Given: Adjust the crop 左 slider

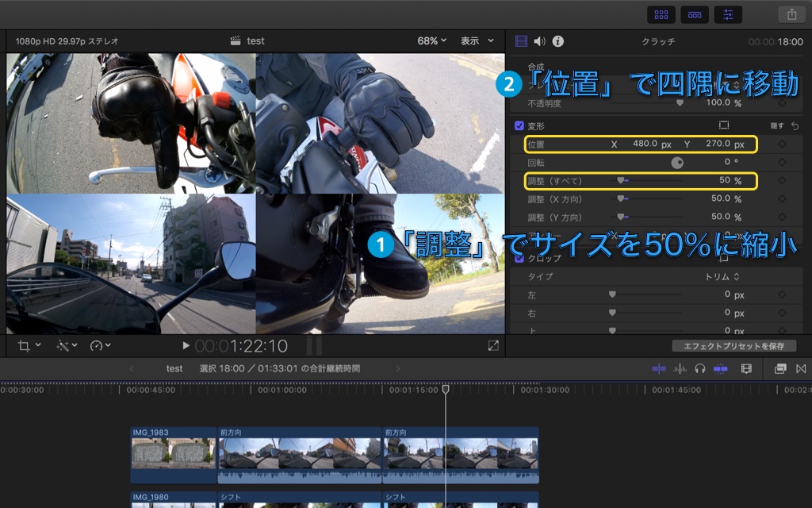Looking at the screenshot, I should click(x=612, y=294).
